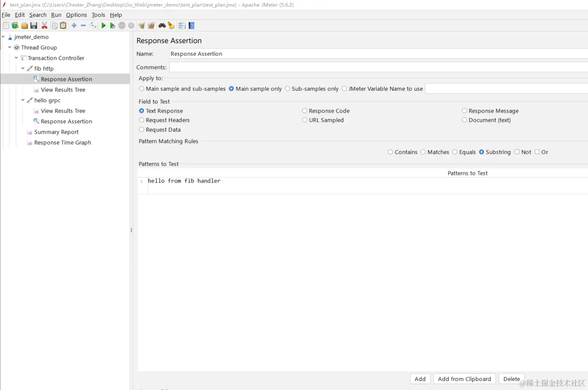Click the Collapse All minus icon

tap(83, 26)
